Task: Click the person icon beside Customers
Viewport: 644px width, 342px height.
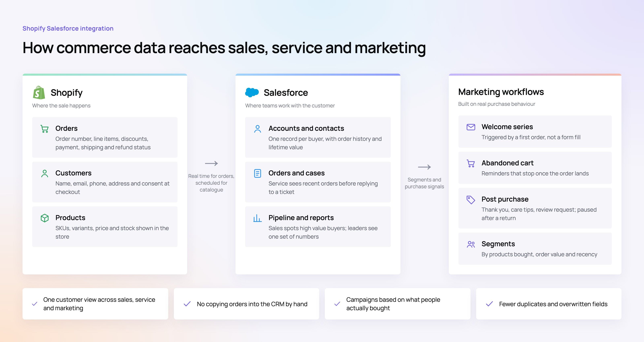Action: (44, 173)
